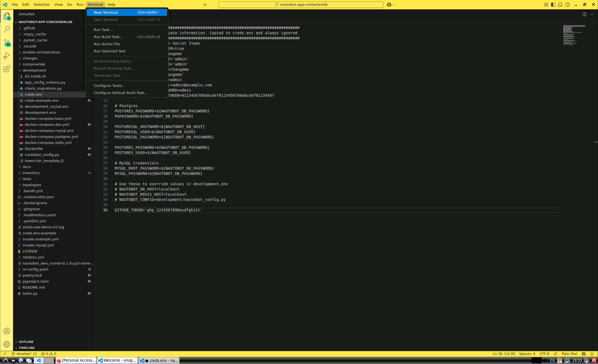Screen dimensions: 598x364
Task: Open the Search view in activity bar
Action: (x=7, y=29)
